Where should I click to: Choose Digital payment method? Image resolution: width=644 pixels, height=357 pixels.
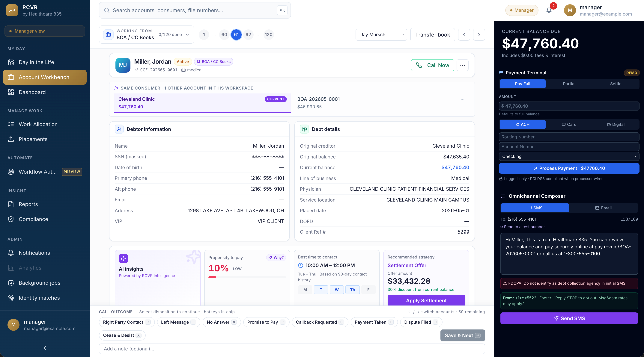click(616, 124)
